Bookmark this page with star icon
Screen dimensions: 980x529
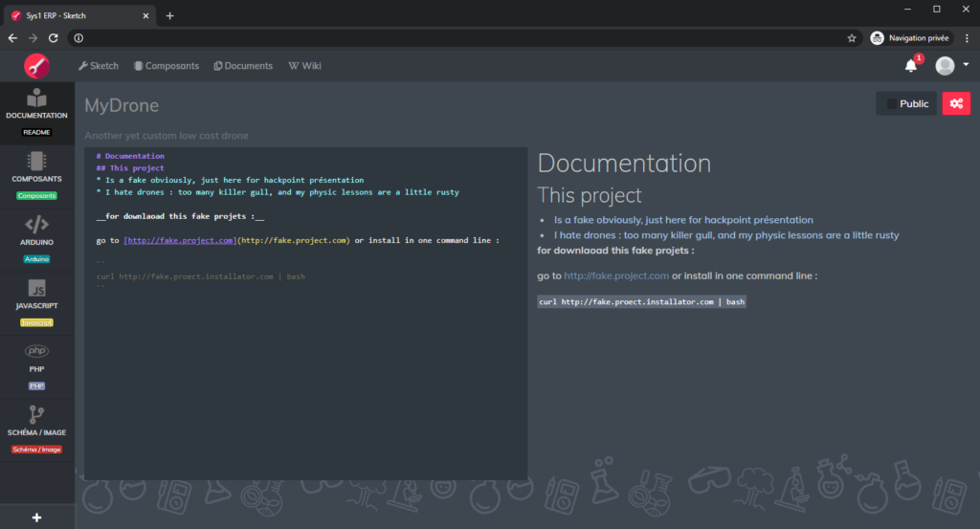click(x=852, y=38)
